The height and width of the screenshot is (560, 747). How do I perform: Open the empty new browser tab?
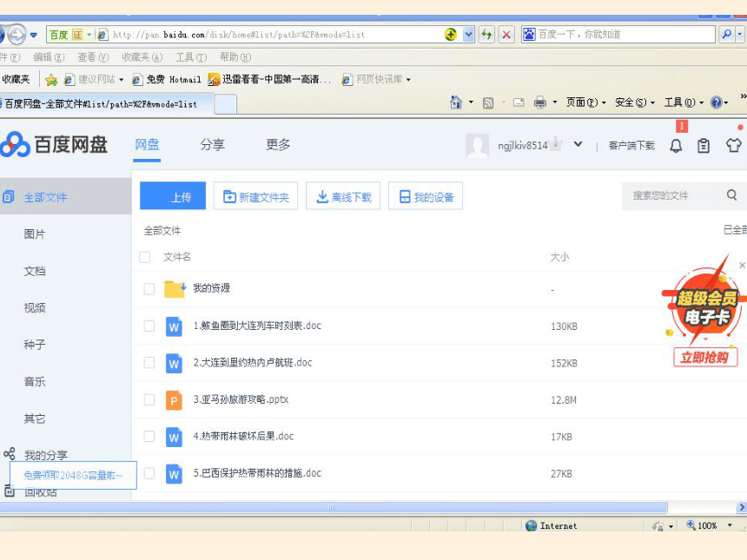pyautogui.click(x=225, y=104)
